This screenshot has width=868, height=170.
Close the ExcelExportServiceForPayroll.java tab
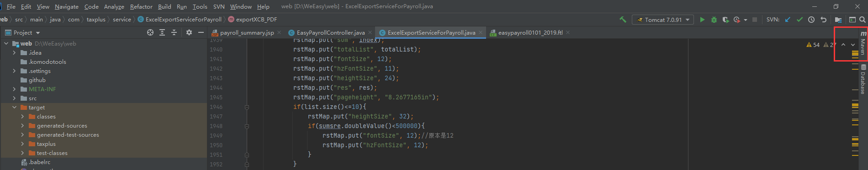tap(481, 32)
